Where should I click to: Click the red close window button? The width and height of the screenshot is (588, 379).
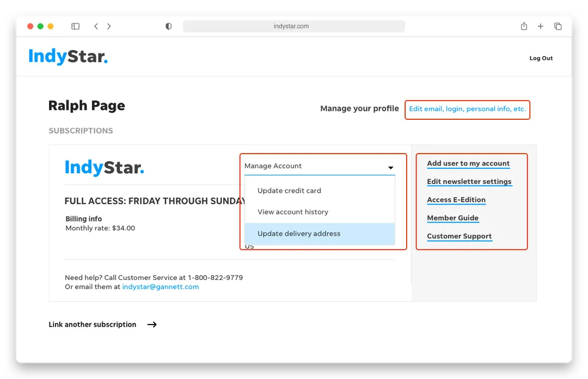[30, 26]
